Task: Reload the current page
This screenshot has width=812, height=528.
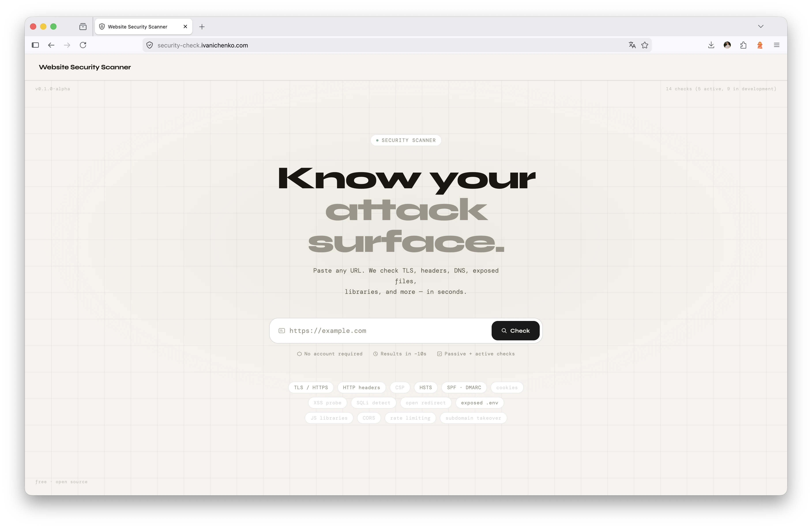Action: [83, 45]
